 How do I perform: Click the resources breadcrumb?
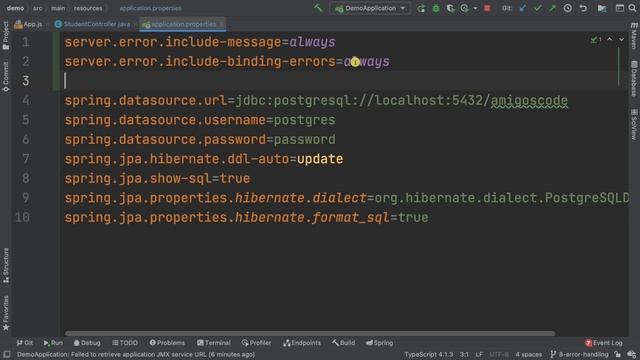tap(88, 8)
